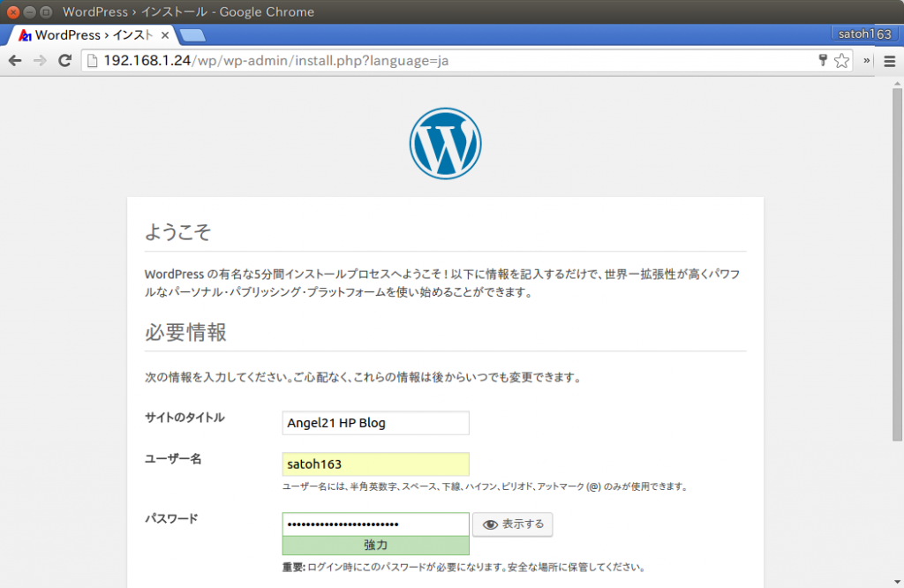904x588 pixels.
Task: Open the satoh163 profile button
Action: (x=864, y=34)
